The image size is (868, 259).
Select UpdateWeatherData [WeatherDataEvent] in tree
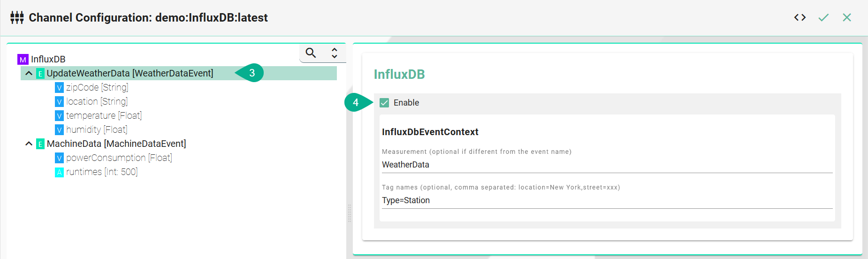[129, 73]
